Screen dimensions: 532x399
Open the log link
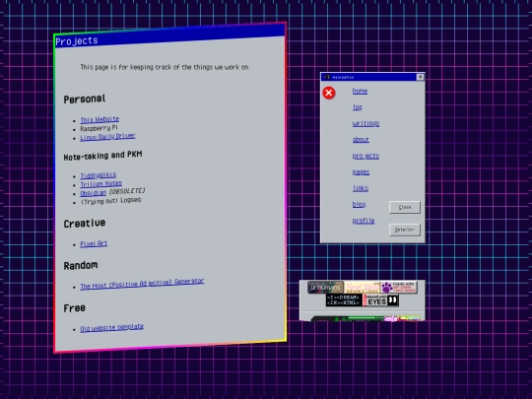click(x=357, y=106)
